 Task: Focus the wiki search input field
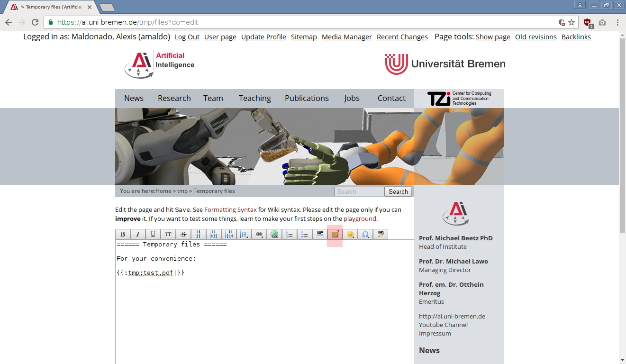(x=359, y=191)
